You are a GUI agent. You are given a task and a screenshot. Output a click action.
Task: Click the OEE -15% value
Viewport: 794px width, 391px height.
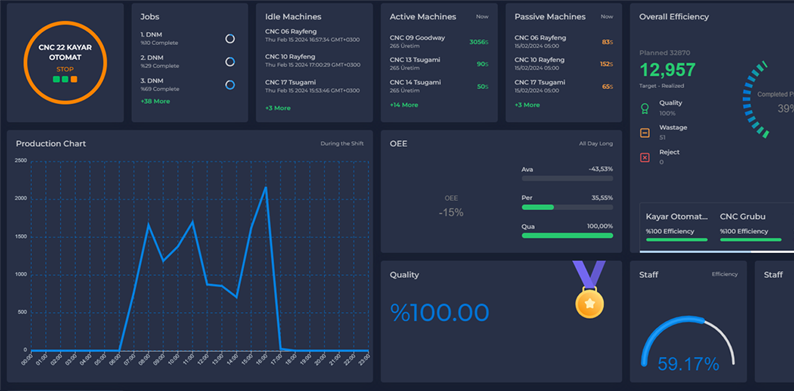pyautogui.click(x=451, y=213)
